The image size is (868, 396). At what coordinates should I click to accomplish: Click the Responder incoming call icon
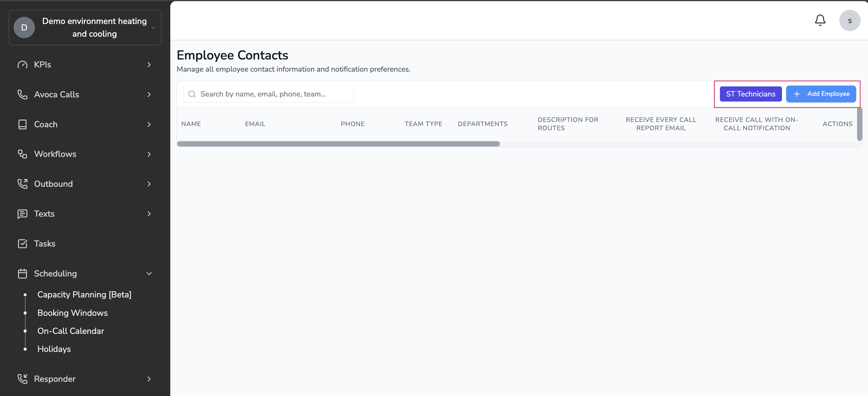[22, 379]
